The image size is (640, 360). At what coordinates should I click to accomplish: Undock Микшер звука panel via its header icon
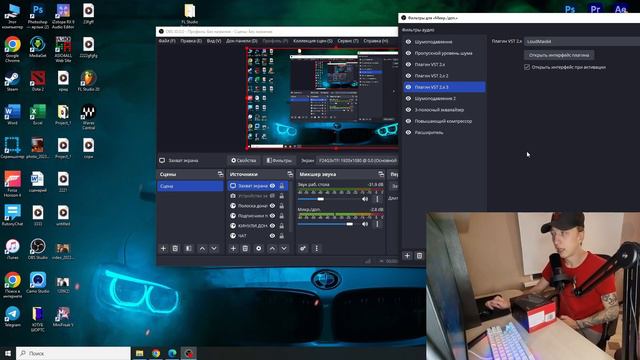tap(381, 174)
